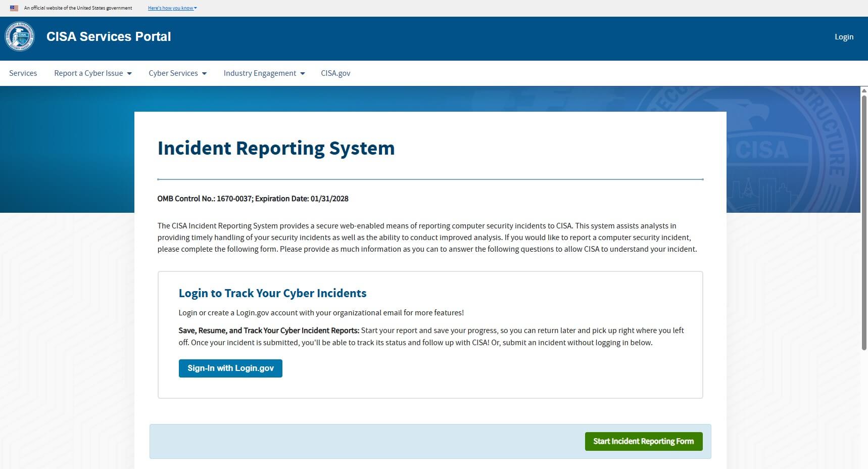868x469 pixels.
Task: Expand the Cyber Services dropdown
Action: 178,73
